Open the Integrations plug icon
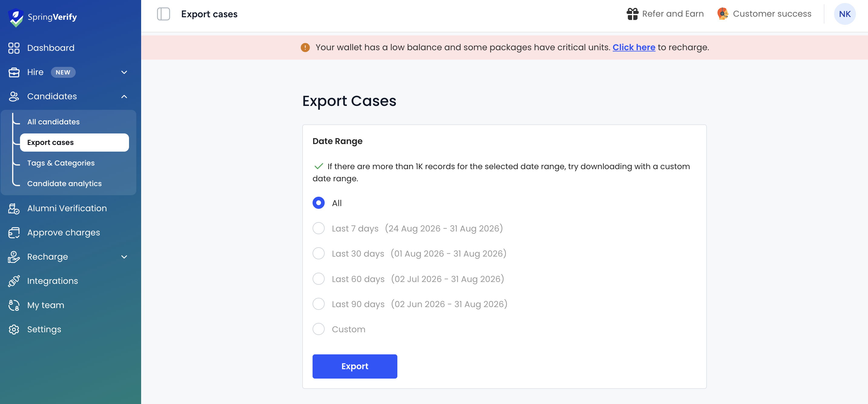The height and width of the screenshot is (404, 868). point(14,281)
